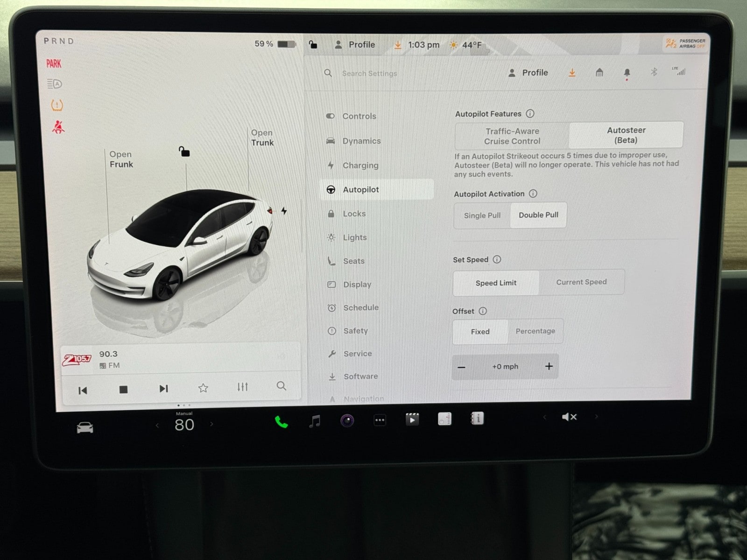The width and height of the screenshot is (747, 560).
Task: Go to the Software settings section
Action: (x=360, y=377)
